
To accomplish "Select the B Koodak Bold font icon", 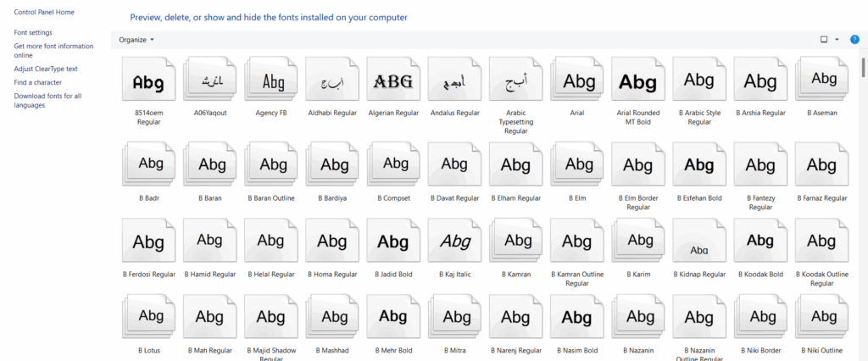I will pyautogui.click(x=760, y=241).
